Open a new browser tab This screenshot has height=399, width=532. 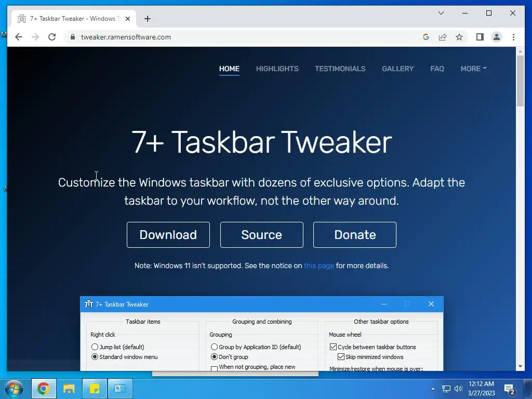pos(147,19)
